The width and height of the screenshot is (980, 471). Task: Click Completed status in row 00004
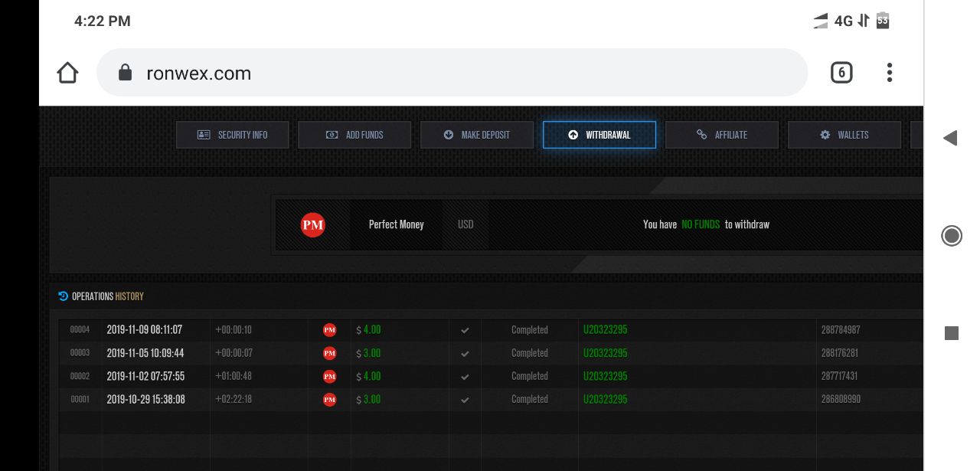coord(530,330)
